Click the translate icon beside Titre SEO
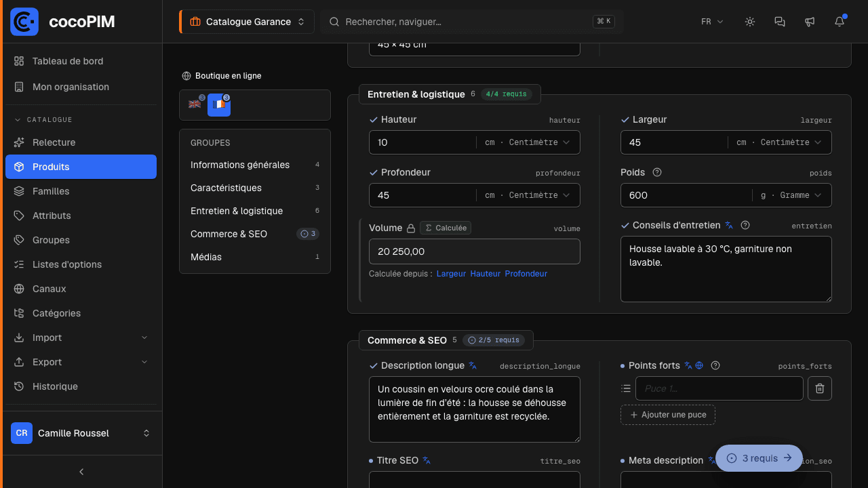The width and height of the screenshot is (868, 488). click(427, 460)
